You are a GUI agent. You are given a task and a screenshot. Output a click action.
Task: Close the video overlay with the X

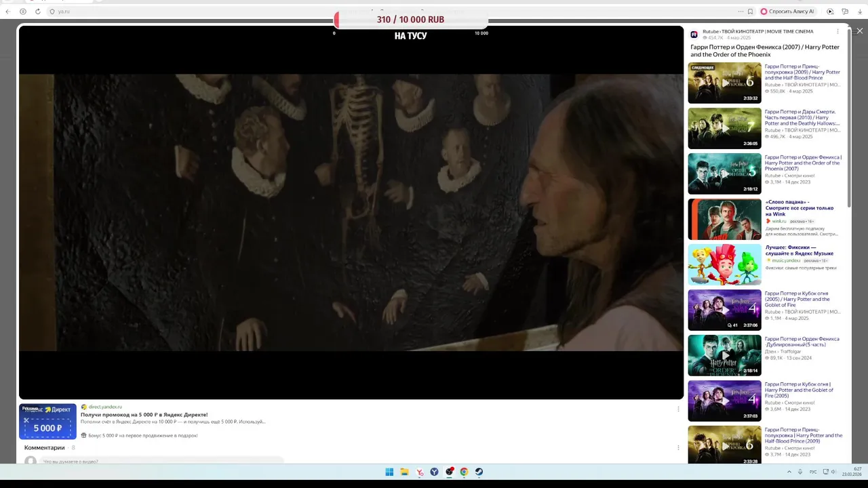click(x=859, y=31)
